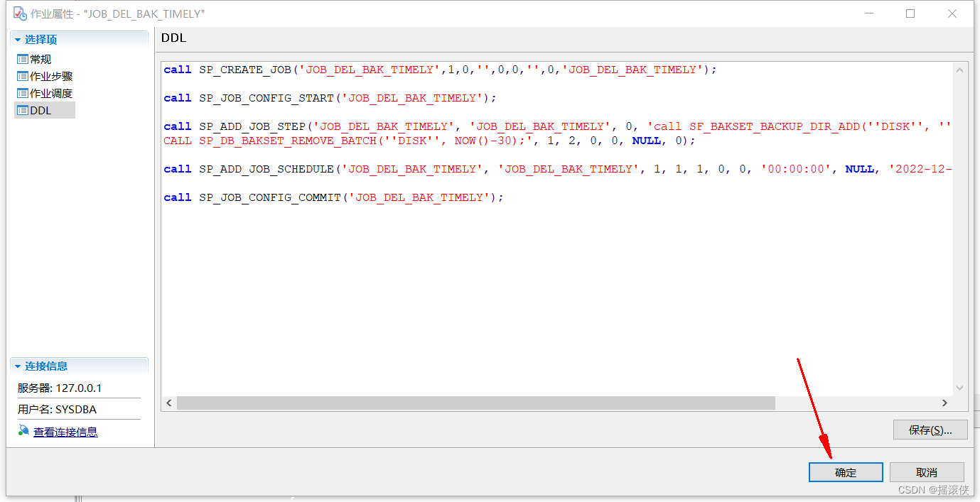Click the table icon beside 作业调度

point(22,93)
